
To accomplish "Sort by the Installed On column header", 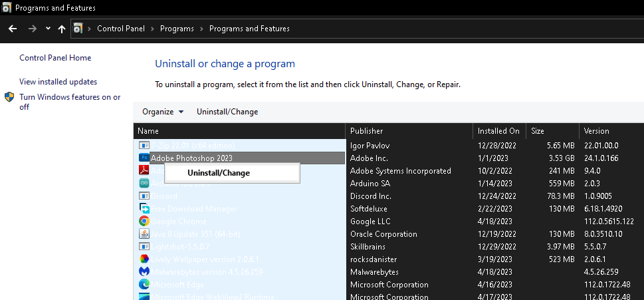I will click(x=499, y=131).
